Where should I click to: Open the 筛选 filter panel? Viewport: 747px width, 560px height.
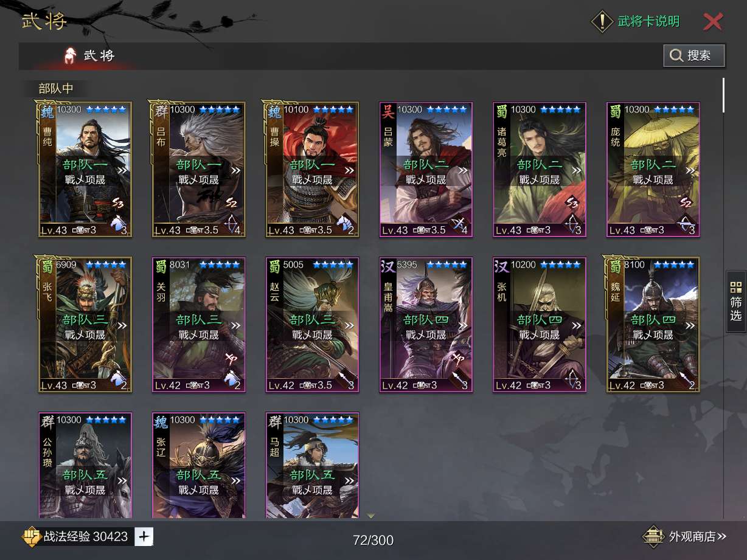735,302
